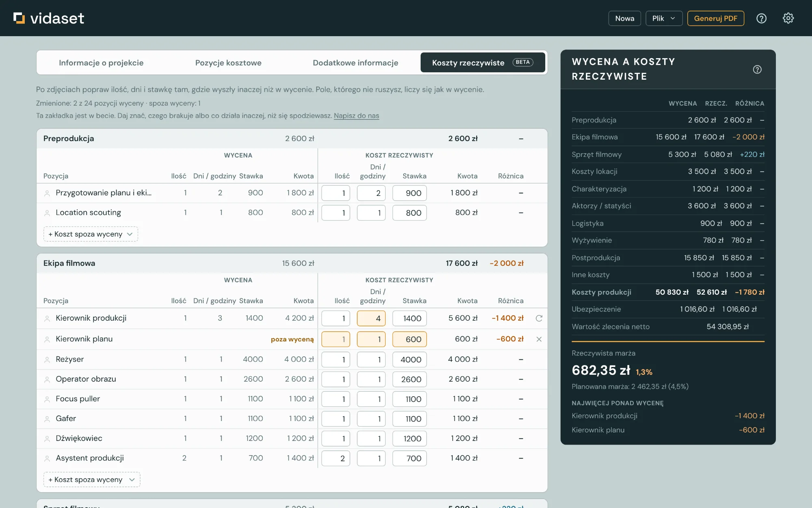This screenshot has height=508, width=812.
Task: Click person icon next to Location scouting
Action: tap(47, 213)
